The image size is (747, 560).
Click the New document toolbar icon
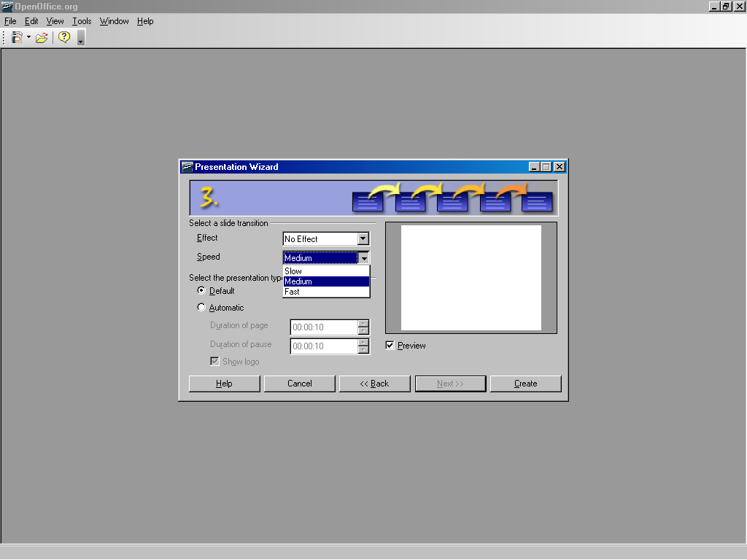coord(17,37)
